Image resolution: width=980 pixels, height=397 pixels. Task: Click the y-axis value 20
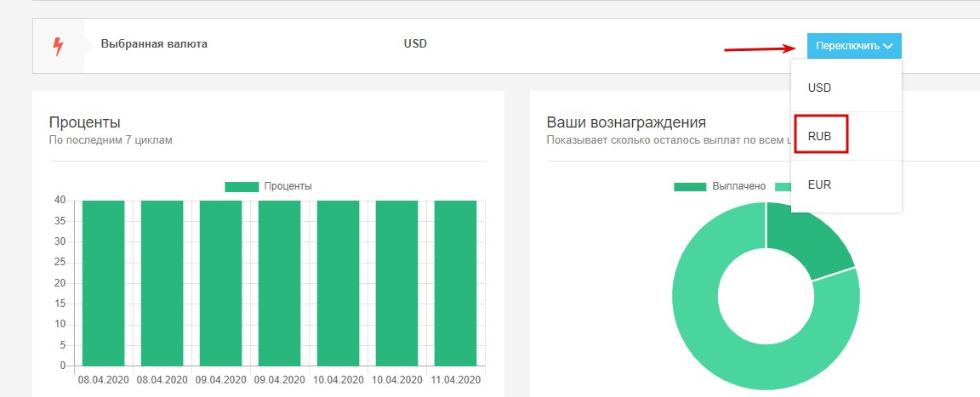pyautogui.click(x=60, y=283)
